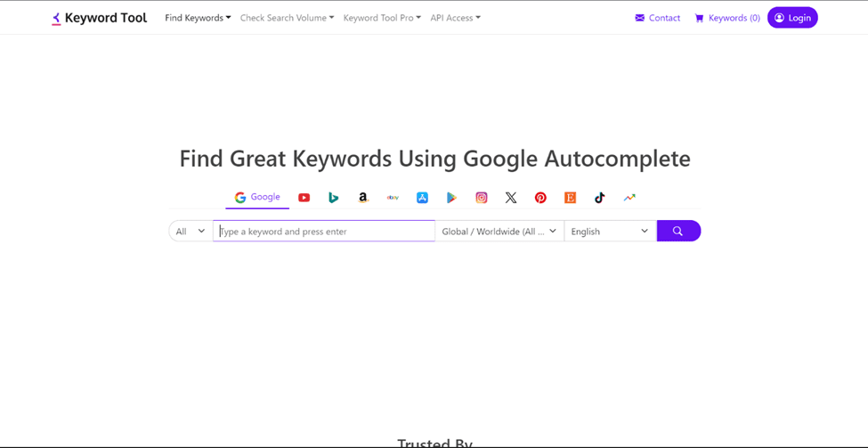
Task: Open the App Store keyword tab
Action: (422, 198)
